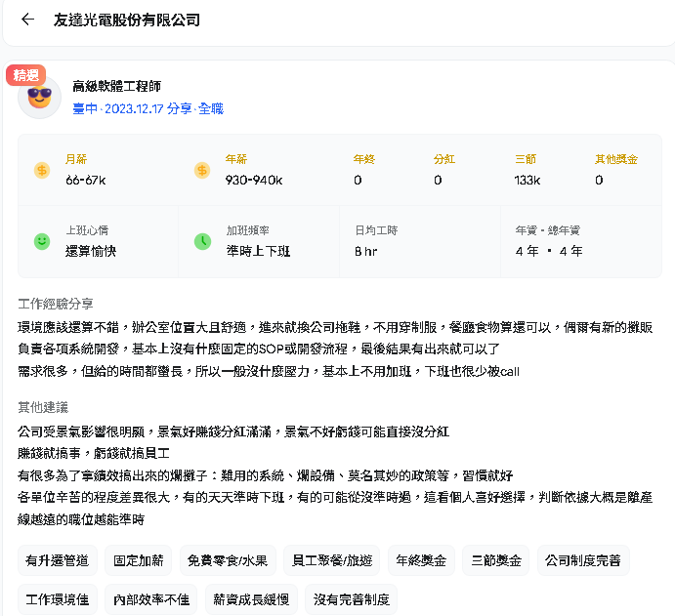The width and height of the screenshot is (675, 616).
Task: Click the line starting 環境應該還算不錯
Action: tap(335, 327)
